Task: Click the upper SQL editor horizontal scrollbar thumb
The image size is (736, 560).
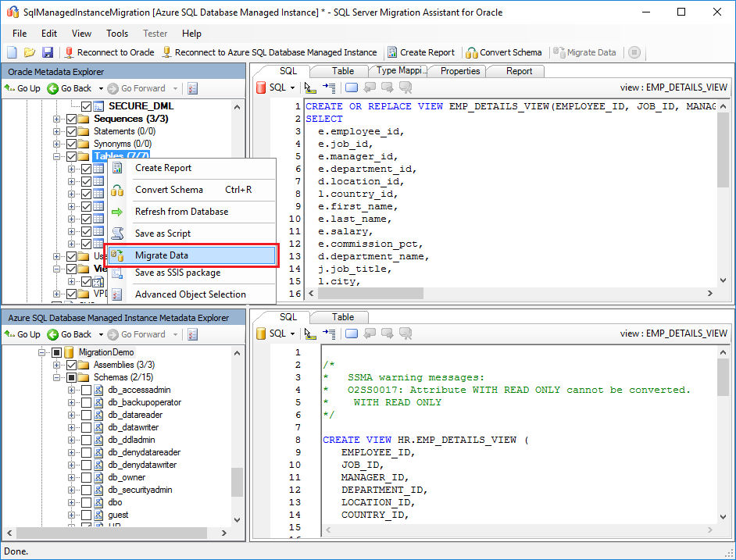Action: [370, 293]
